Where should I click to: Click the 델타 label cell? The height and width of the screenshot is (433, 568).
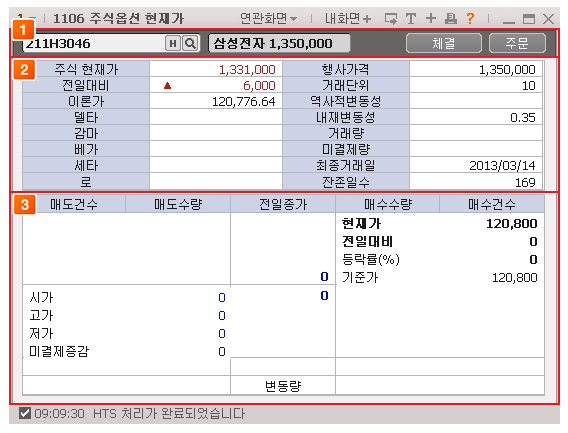86,117
